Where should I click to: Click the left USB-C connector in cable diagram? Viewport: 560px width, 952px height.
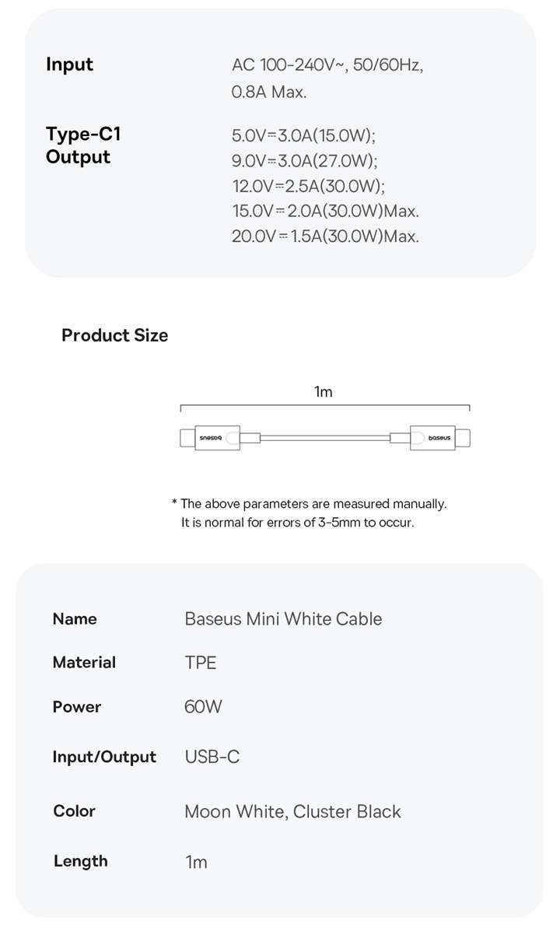(x=210, y=438)
